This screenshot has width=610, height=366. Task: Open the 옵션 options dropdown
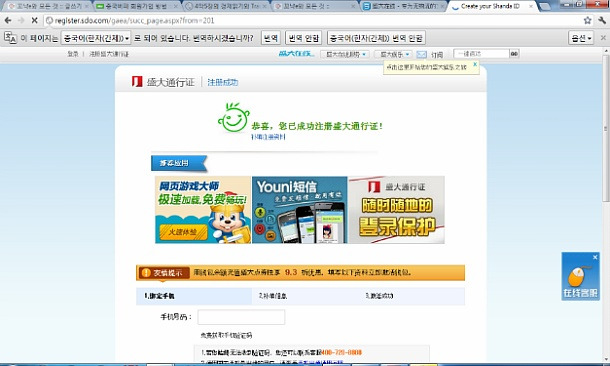pos(581,38)
